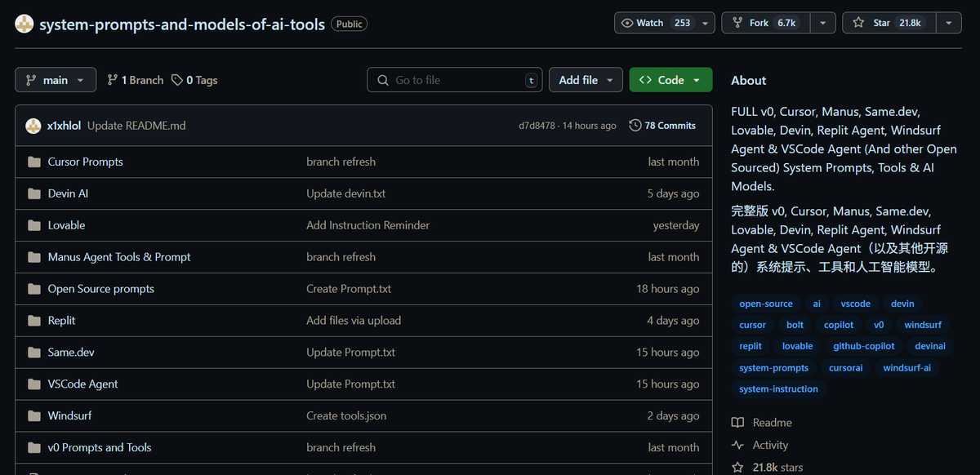Open the Readme book icon link
This screenshot has height=475, width=980.
point(738,422)
